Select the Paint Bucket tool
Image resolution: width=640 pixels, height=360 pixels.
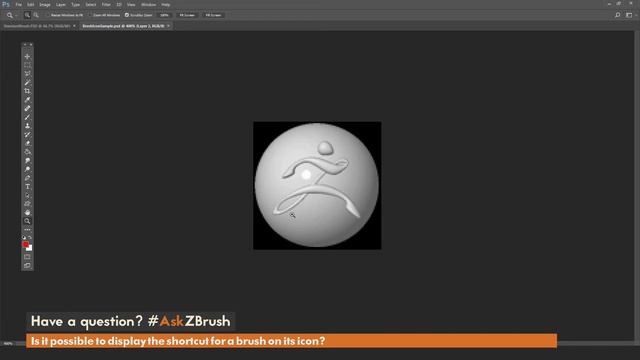[x=27, y=152]
